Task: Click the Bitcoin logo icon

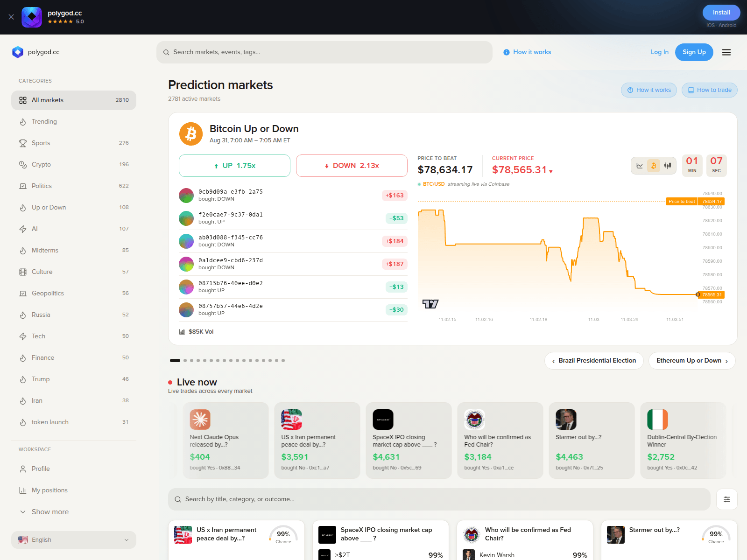Action: click(191, 134)
